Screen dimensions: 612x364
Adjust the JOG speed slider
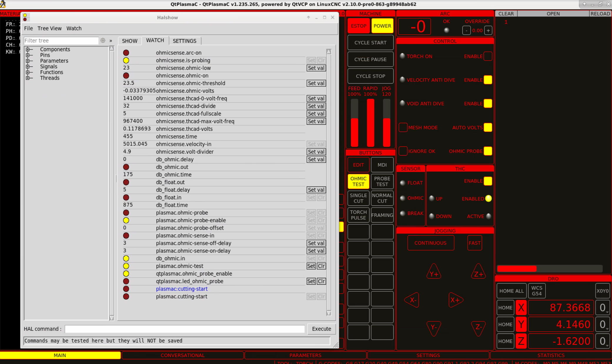[x=386, y=123]
